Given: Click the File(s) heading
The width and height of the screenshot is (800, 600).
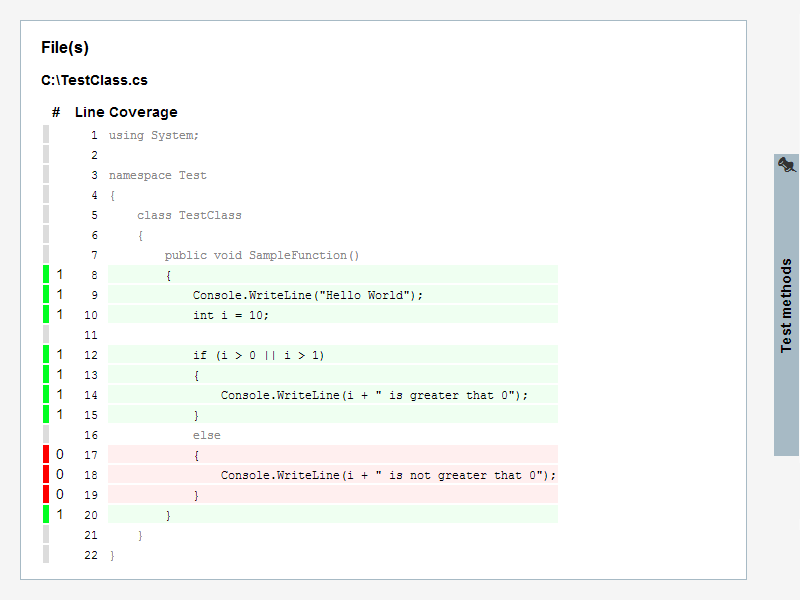Looking at the screenshot, I should pos(65,47).
